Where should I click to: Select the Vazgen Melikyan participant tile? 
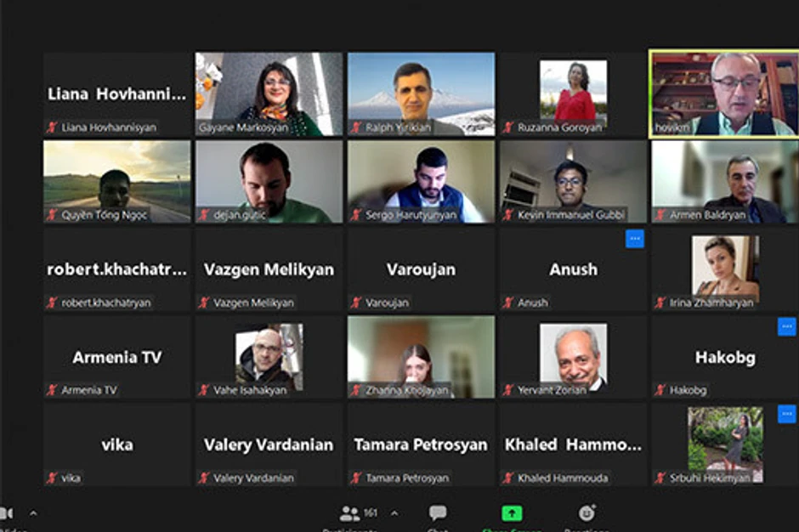pyautogui.click(x=269, y=269)
